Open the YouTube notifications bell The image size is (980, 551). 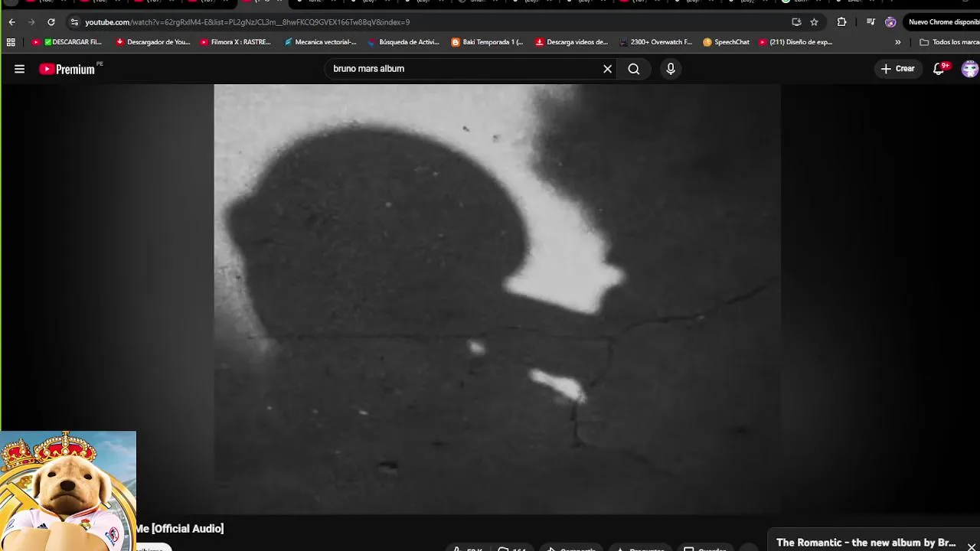pos(939,69)
